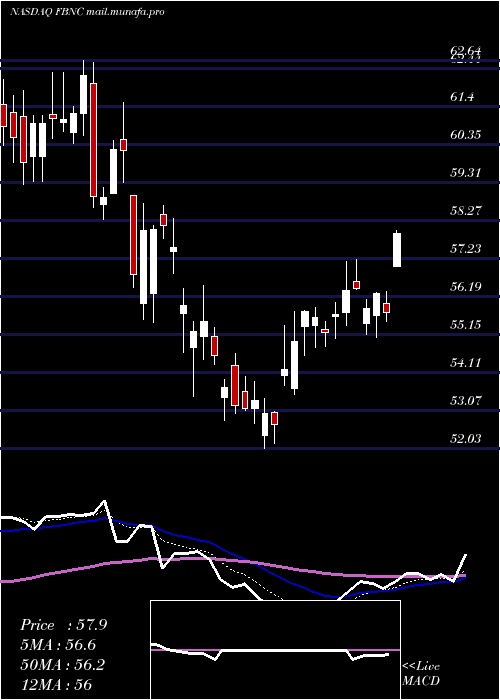Click the 61.4 price axis label
Image resolution: width=500 pixels, height=700 pixels.
tap(462, 96)
